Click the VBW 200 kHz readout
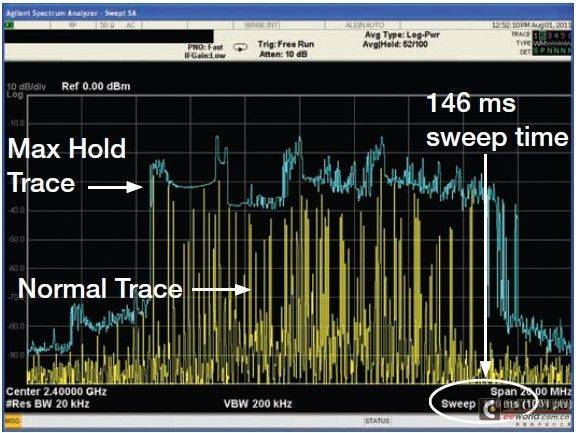 (x=258, y=404)
